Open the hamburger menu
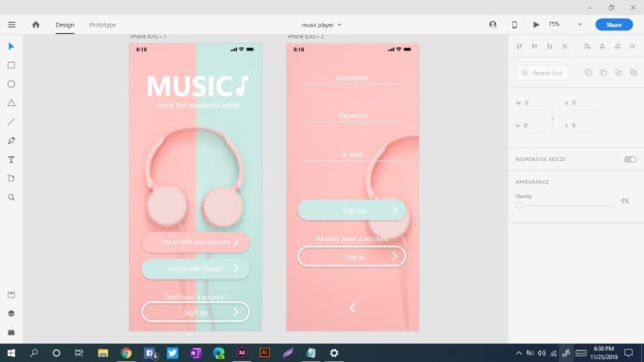The image size is (644, 362). (x=11, y=25)
